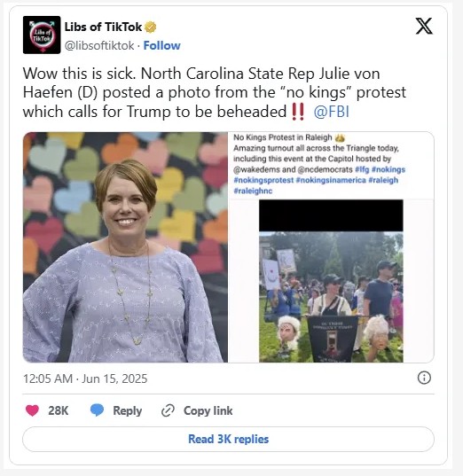Screen dimensions: 463x476
Task: Click the black redaction bar in image
Action: [331, 215]
